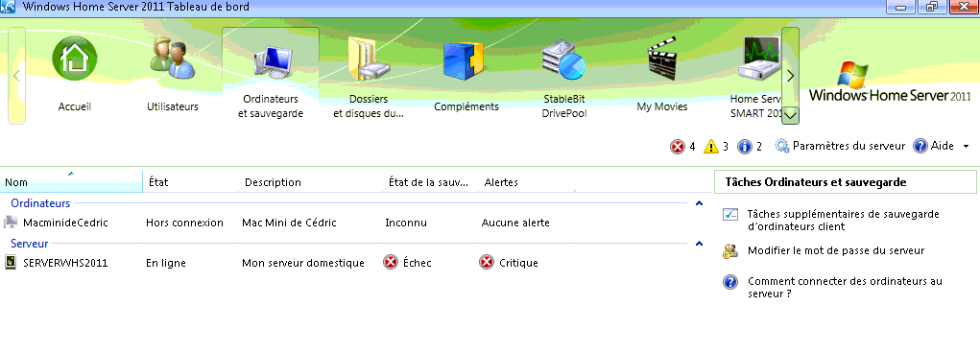
Task: Click the Paramètres du serveur gear icon
Action: click(x=782, y=146)
